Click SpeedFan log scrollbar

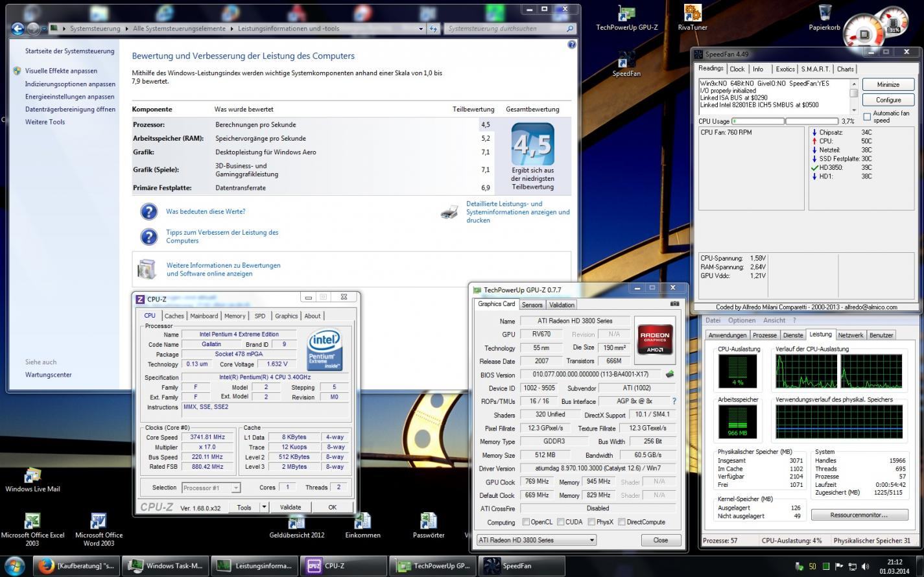854,97
